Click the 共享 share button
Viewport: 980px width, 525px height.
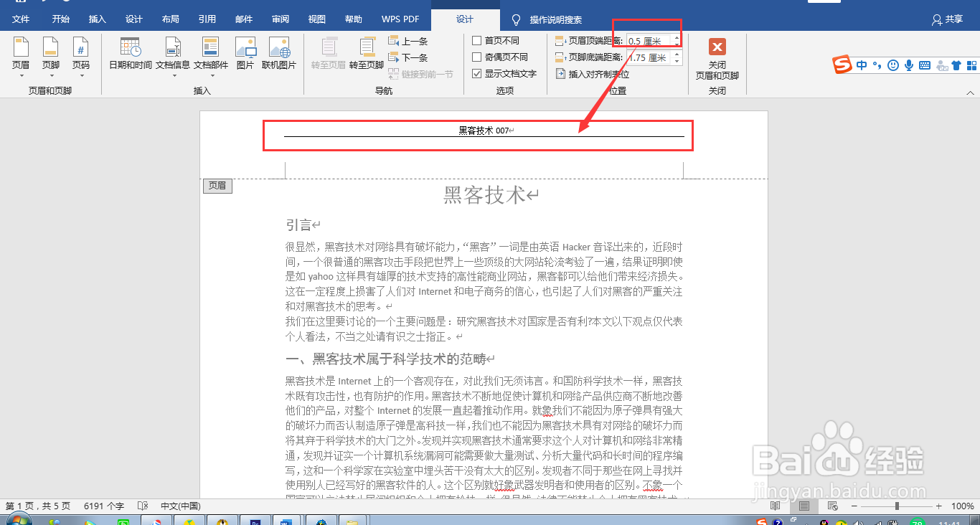pyautogui.click(x=947, y=19)
